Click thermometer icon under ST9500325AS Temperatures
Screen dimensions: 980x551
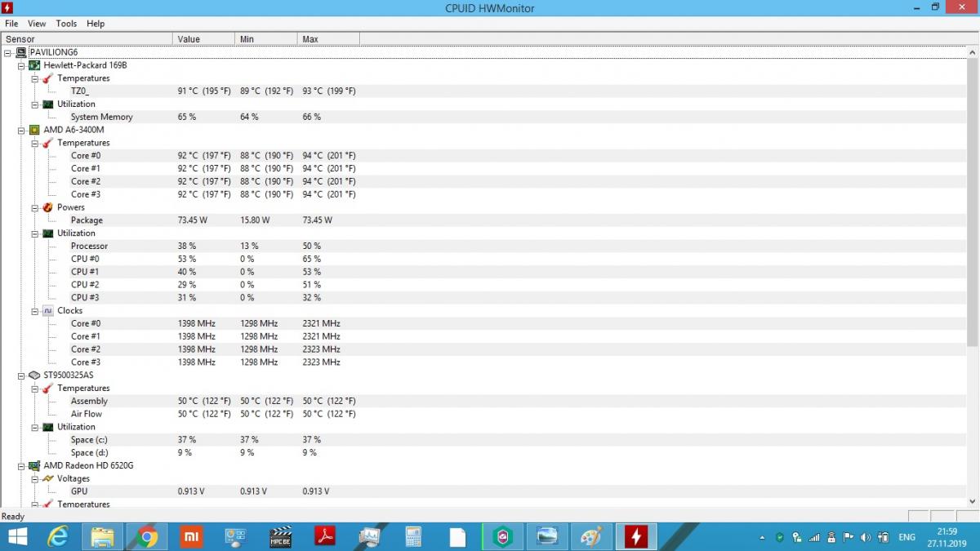point(48,389)
